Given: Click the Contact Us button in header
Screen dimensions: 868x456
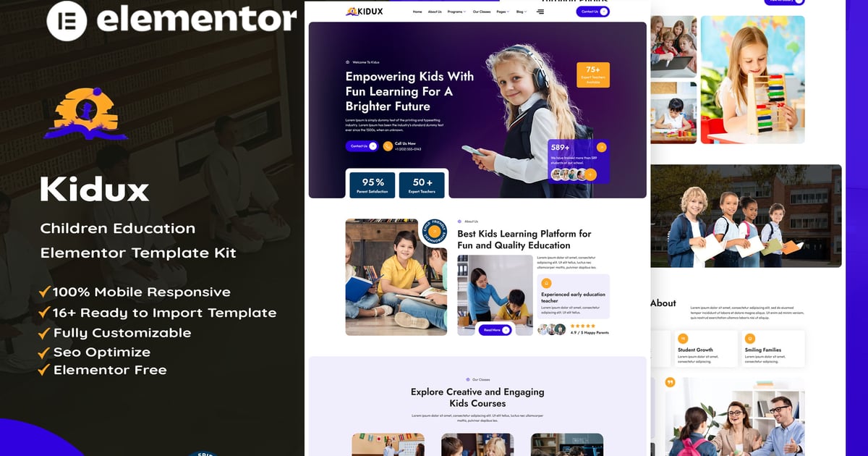Looking at the screenshot, I should pyautogui.click(x=592, y=12).
